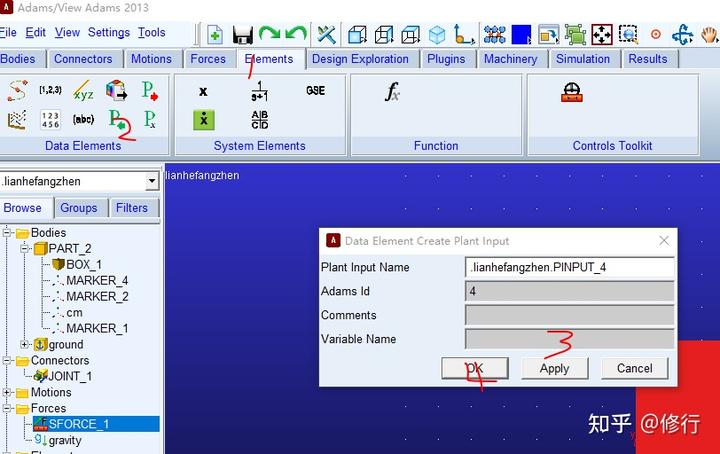Open the Edit menu

coord(35,33)
